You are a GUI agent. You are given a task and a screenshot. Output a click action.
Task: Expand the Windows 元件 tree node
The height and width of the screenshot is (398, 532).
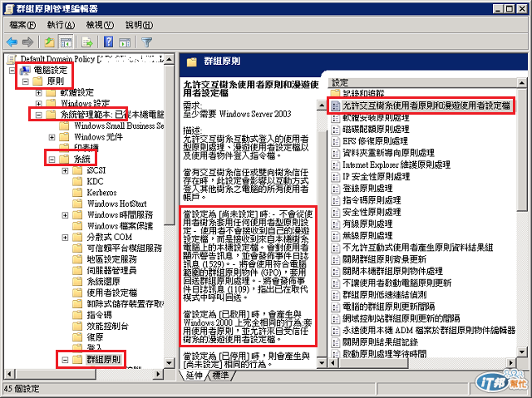click(x=52, y=137)
